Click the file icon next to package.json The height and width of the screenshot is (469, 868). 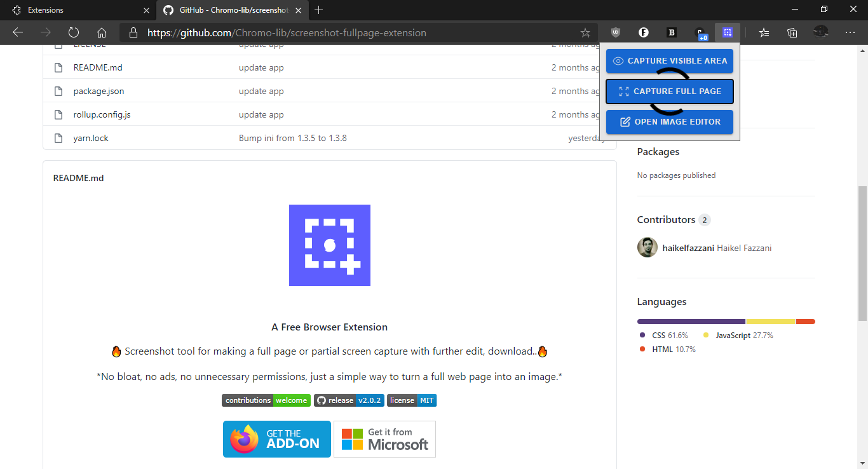tap(58, 91)
